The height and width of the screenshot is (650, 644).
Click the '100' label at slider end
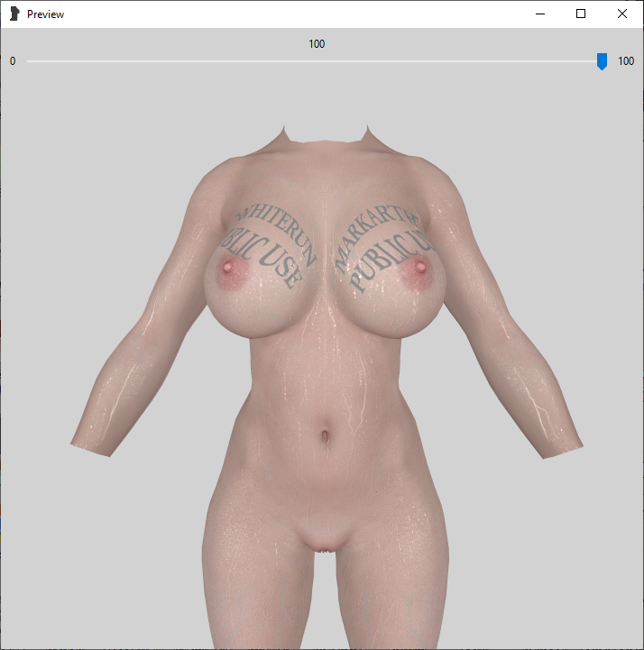pos(626,61)
